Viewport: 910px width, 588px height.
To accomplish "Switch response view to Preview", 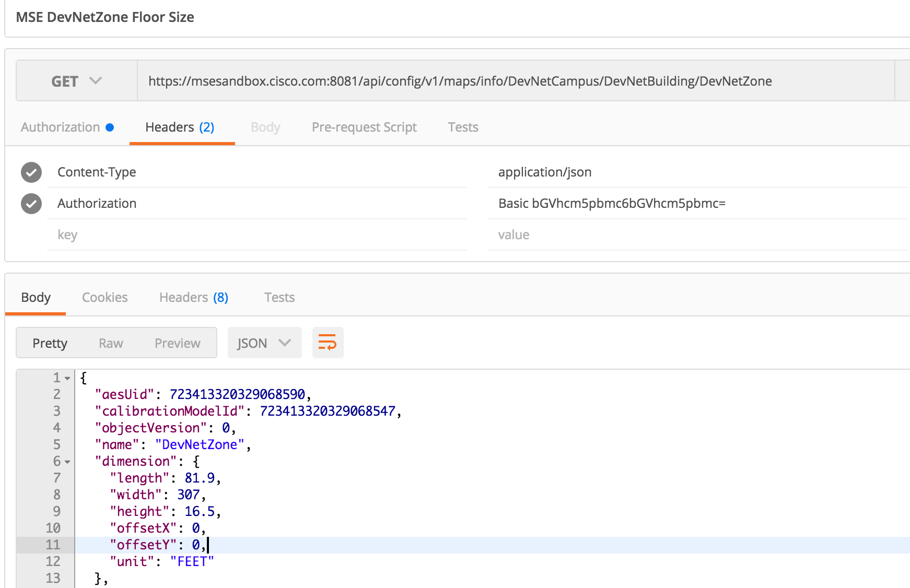I will pyautogui.click(x=177, y=343).
